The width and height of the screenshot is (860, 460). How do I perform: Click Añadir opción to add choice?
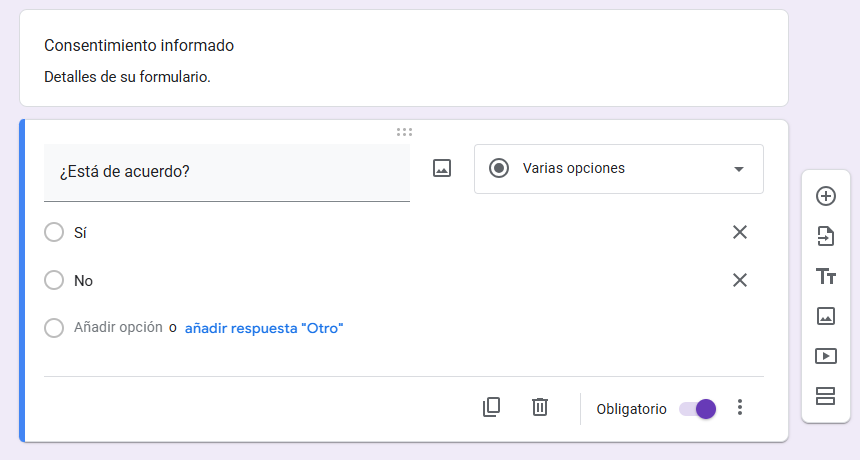click(118, 328)
